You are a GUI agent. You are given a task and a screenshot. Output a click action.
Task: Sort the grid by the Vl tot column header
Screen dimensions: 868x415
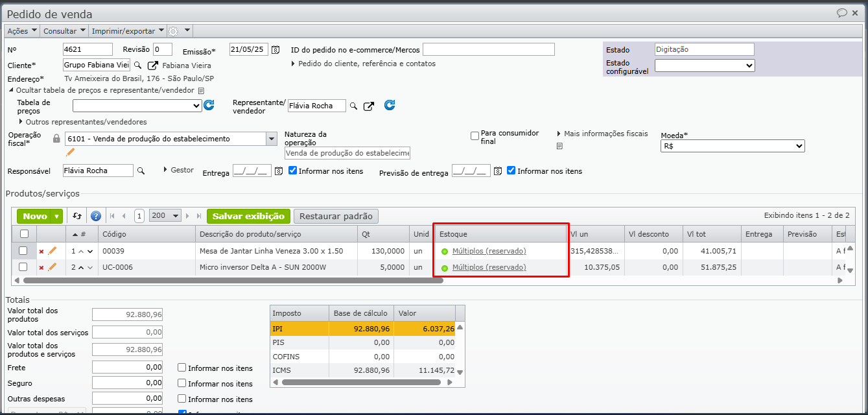tap(711, 234)
